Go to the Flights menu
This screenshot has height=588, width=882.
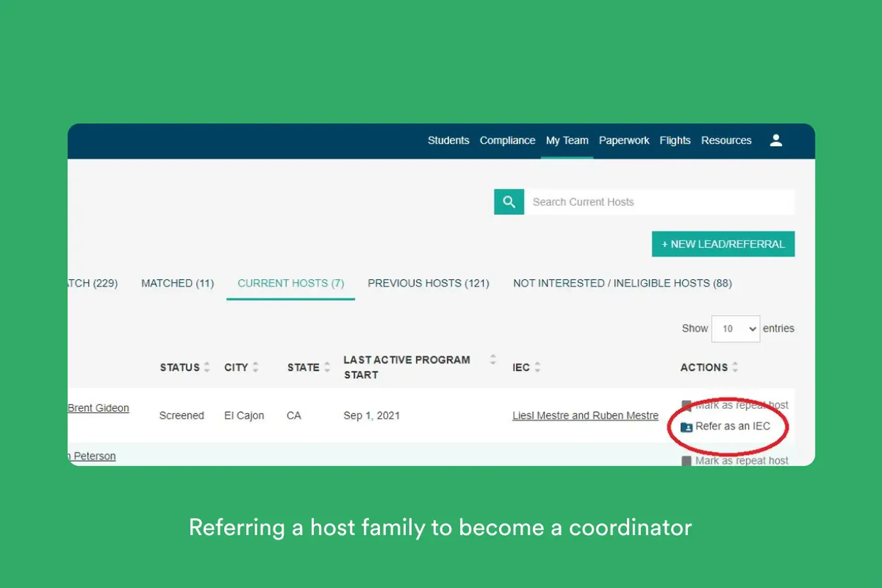tap(675, 140)
